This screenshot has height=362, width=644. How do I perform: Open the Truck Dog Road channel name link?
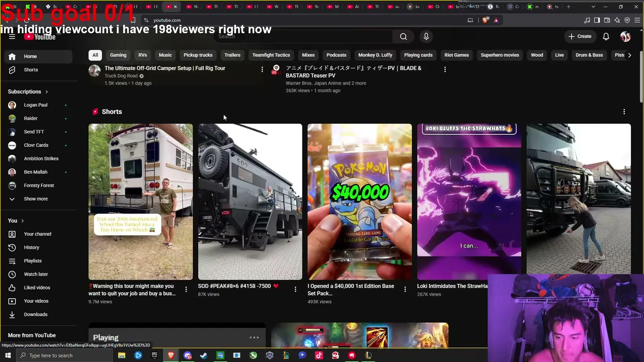point(121,76)
